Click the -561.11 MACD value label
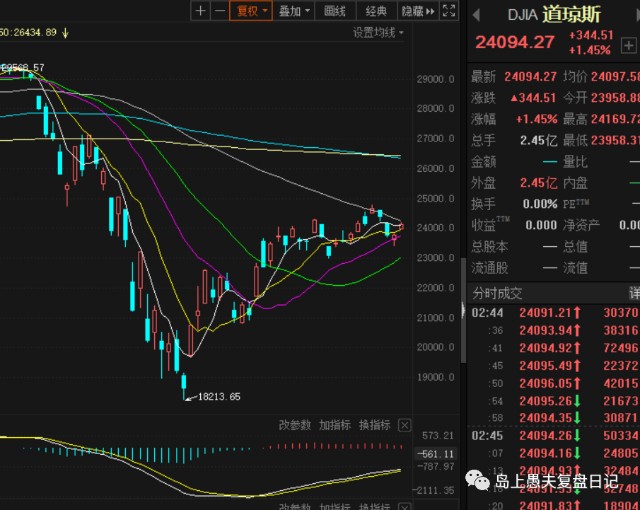The width and height of the screenshot is (640, 510). pyautogui.click(x=435, y=454)
